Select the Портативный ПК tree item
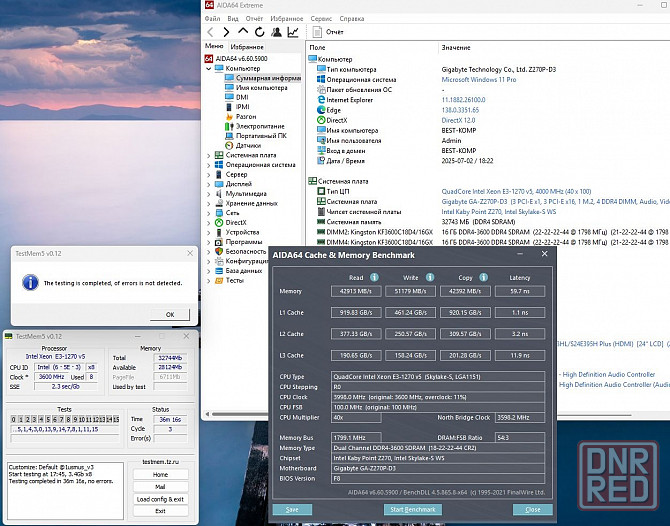Screen dimensions: 670x526 pyautogui.click(x=261, y=136)
